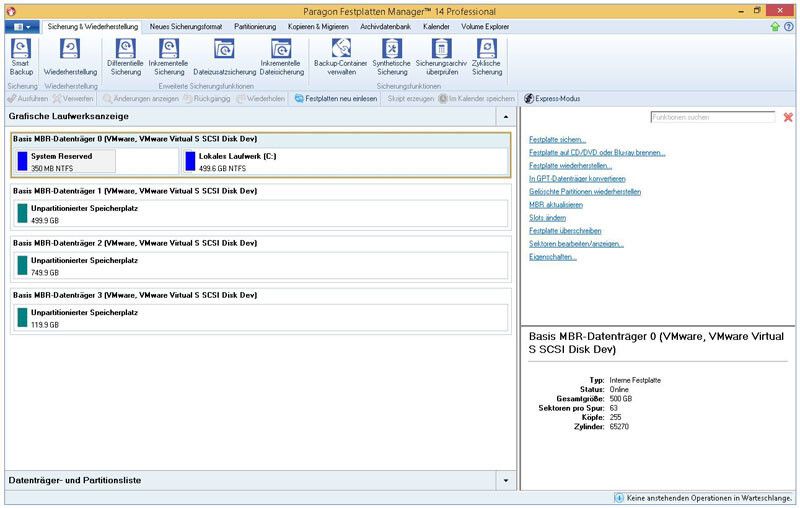The width and height of the screenshot is (800, 508).
Task: Click the Wiederholen toolbar button
Action: 261,98
